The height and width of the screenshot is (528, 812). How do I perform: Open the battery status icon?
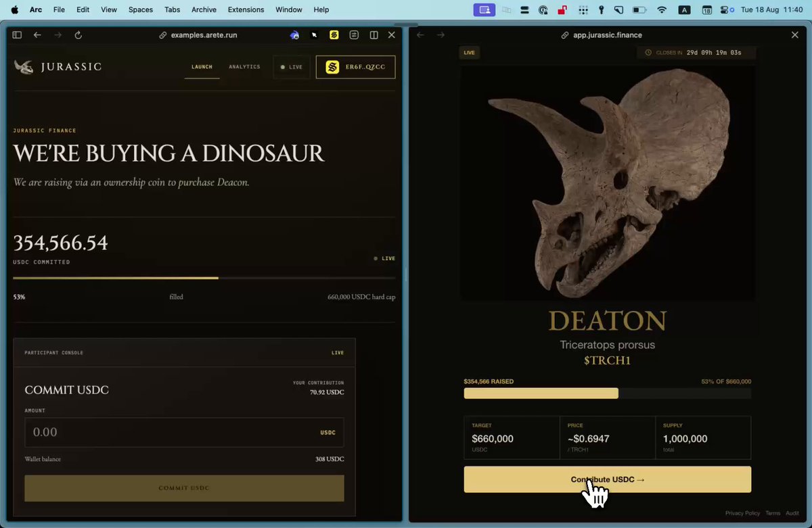tap(639, 9)
